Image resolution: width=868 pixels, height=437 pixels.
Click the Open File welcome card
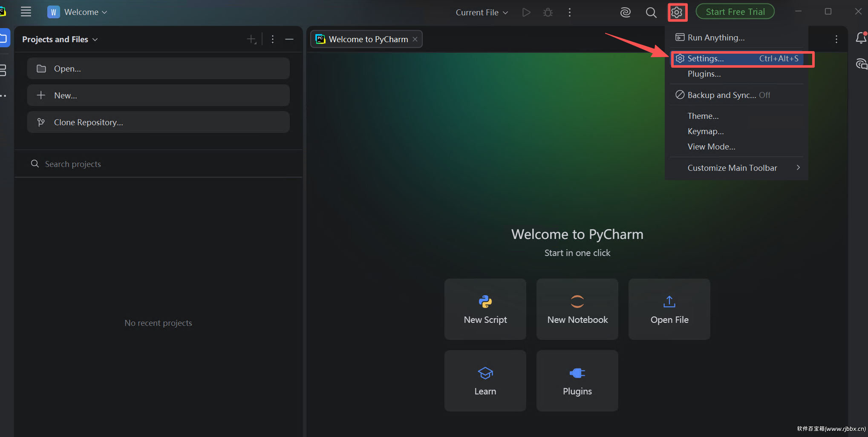[x=669, y=309]
